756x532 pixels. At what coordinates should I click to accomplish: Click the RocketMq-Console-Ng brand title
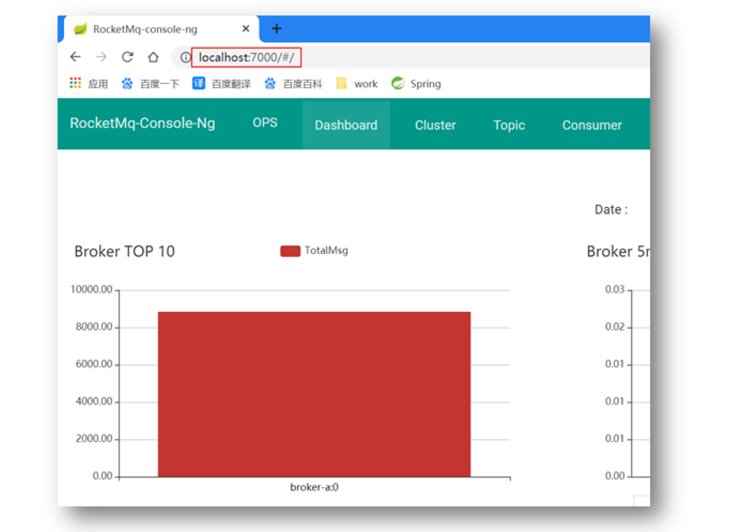pyautogui.click(x=143, y=123)
